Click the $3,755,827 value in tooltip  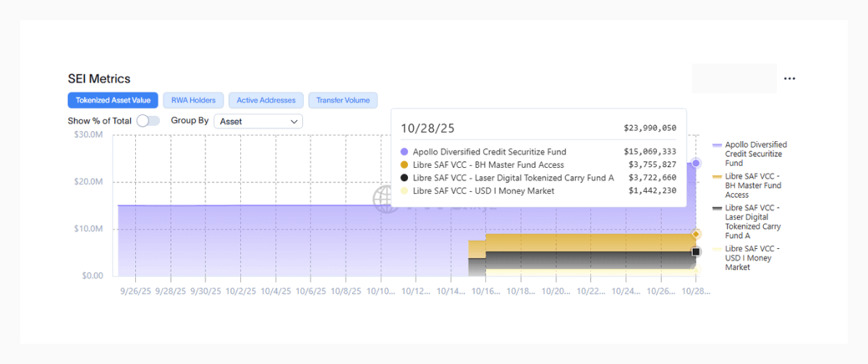coord(652,165)
